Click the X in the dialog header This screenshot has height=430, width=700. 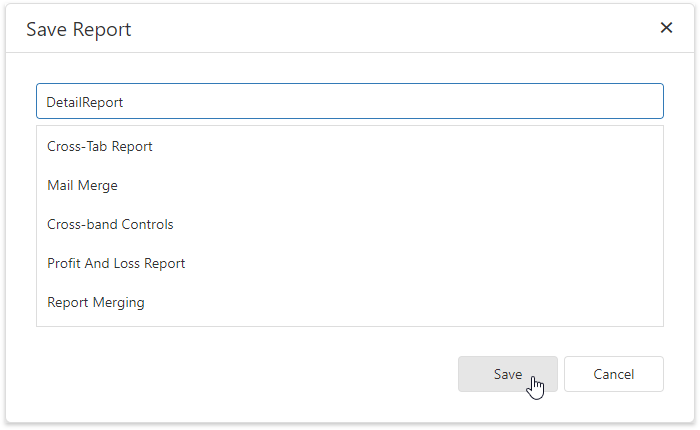666,28
